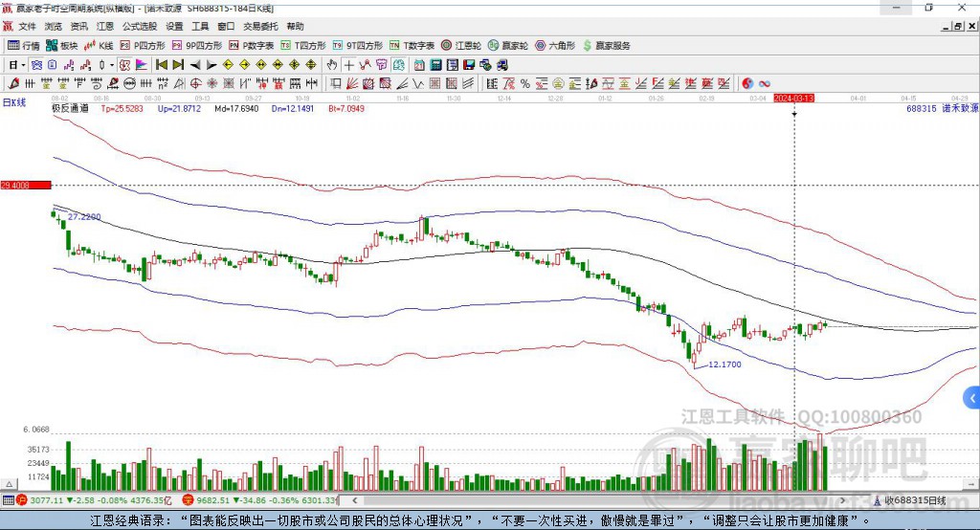Open the calculator icon
The image size is (980, 530).
435,65
